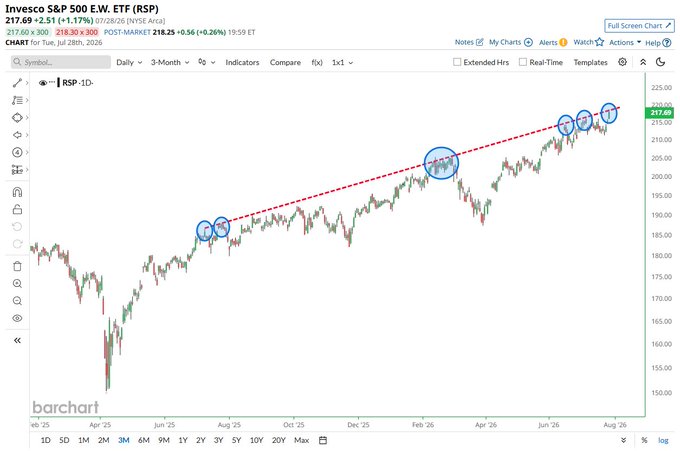This screenshot has height=451, width=680.
Task: Click the green 217.69 price label
Action: click(660, 113)
